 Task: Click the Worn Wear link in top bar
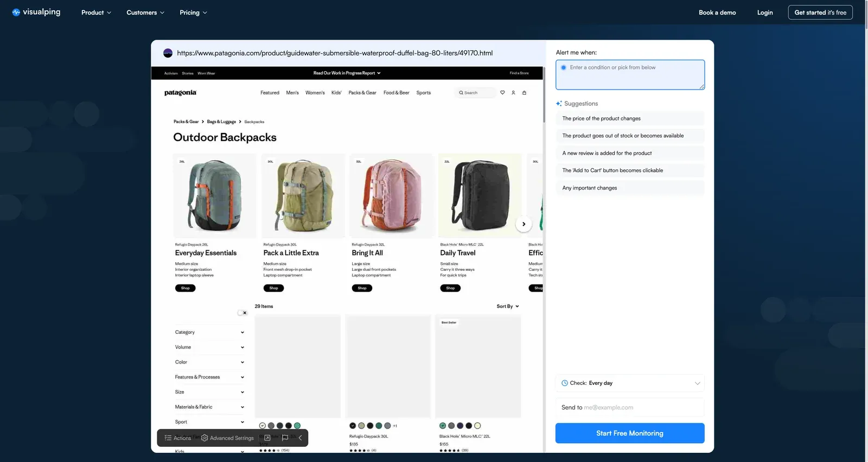point(206,73)
